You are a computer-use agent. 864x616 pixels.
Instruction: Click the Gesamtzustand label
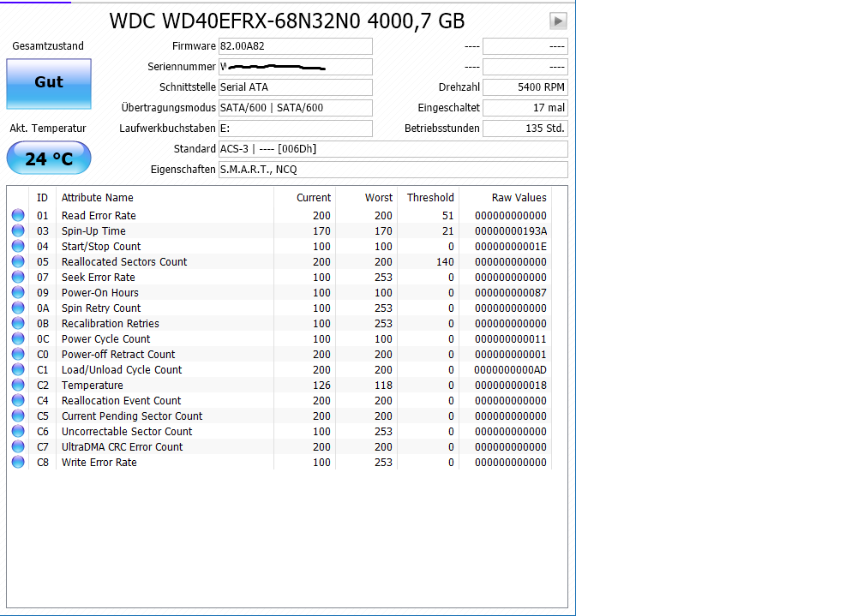click(48, 46)
